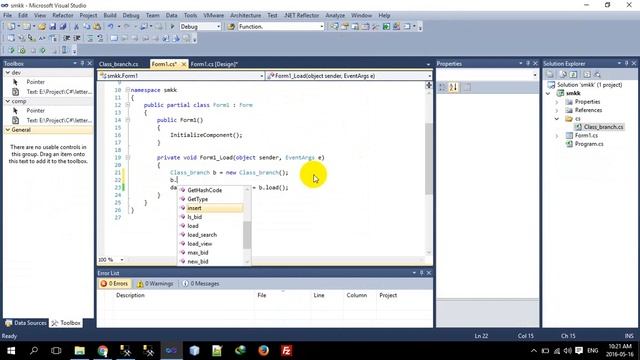Screen dimensions: 640x360
Task: Click first icon in Solution Explorer toolbar
Action: [x=550, y=74]
